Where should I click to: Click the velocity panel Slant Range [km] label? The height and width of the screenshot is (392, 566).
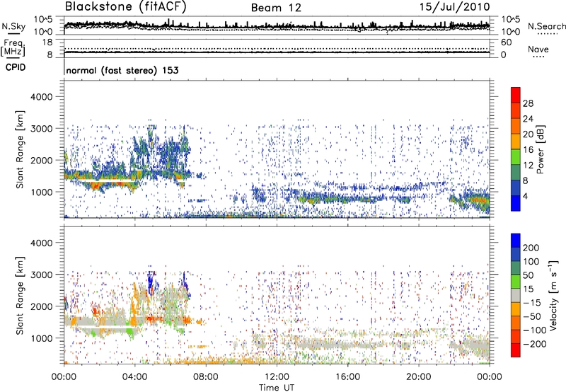tap(20, 295)
